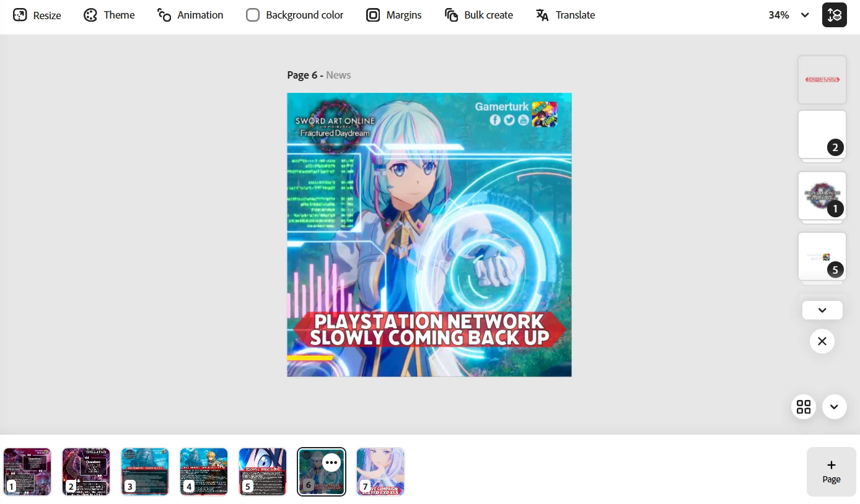Add a new Page
The width and height of the screenshot is (860, 504).
click(831, 472)
